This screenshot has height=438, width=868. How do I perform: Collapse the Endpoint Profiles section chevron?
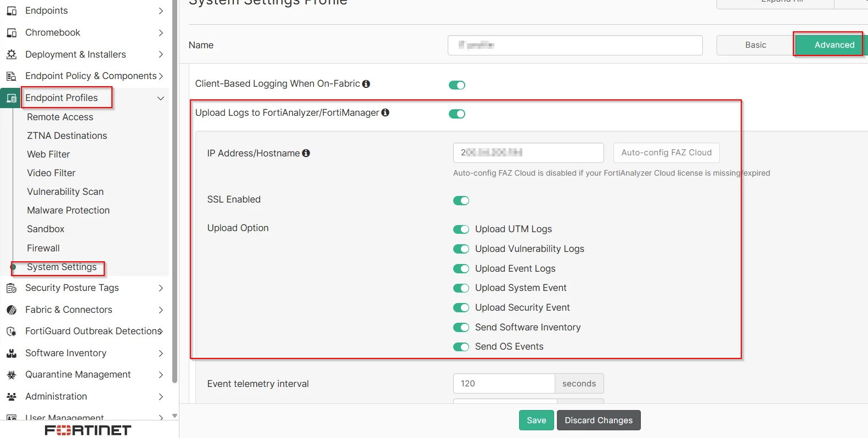(x=161, y=98)
